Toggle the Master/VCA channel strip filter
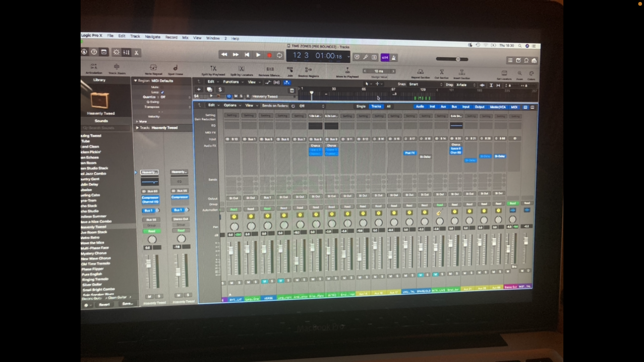The width and height of the screenshot is (644, 362). [497, 107]
